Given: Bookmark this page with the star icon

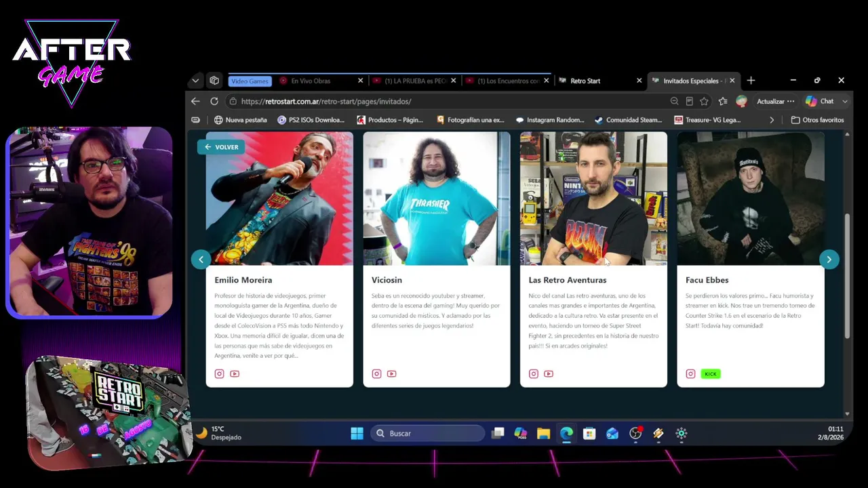Looking at the screenshot, I should 704,101.
